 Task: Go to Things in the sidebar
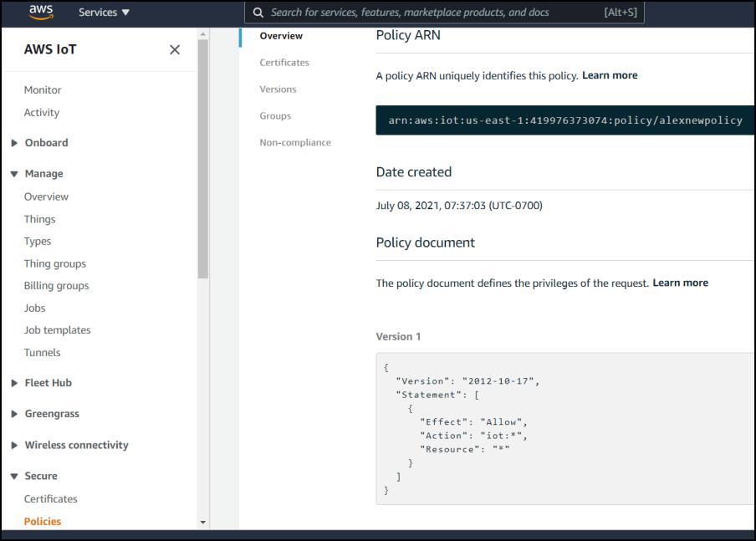pyautogui.click(x=39, y=219)
